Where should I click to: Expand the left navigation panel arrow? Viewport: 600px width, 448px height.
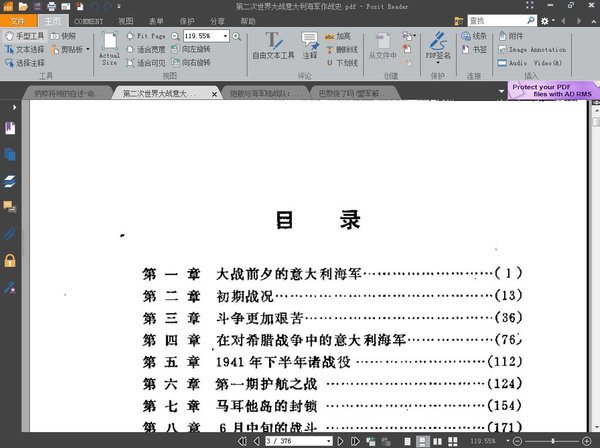[x=14, y=108]
